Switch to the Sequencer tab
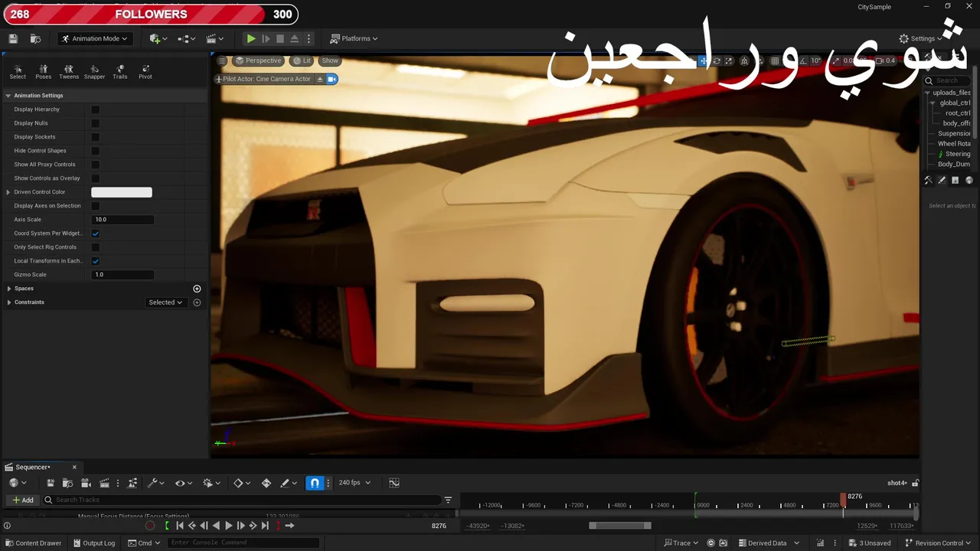 (x=32, y=467)
